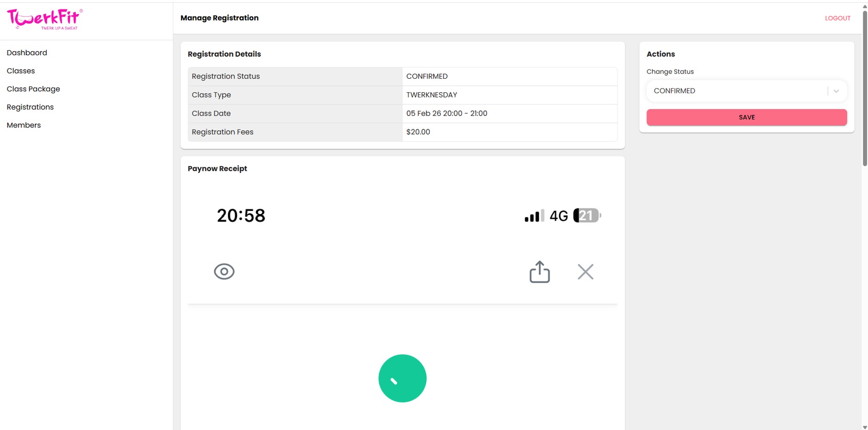Viewport: 868px width, 430px height.
Task: Click the signal strength bars icon
Action: pyautogui.click(x=534, y=215)
